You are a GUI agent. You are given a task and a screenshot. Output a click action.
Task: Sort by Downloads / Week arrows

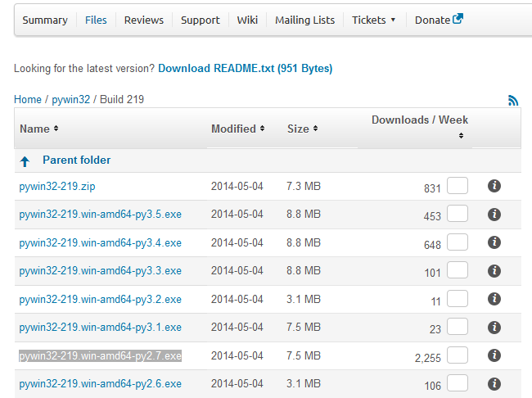pos(461,136)
